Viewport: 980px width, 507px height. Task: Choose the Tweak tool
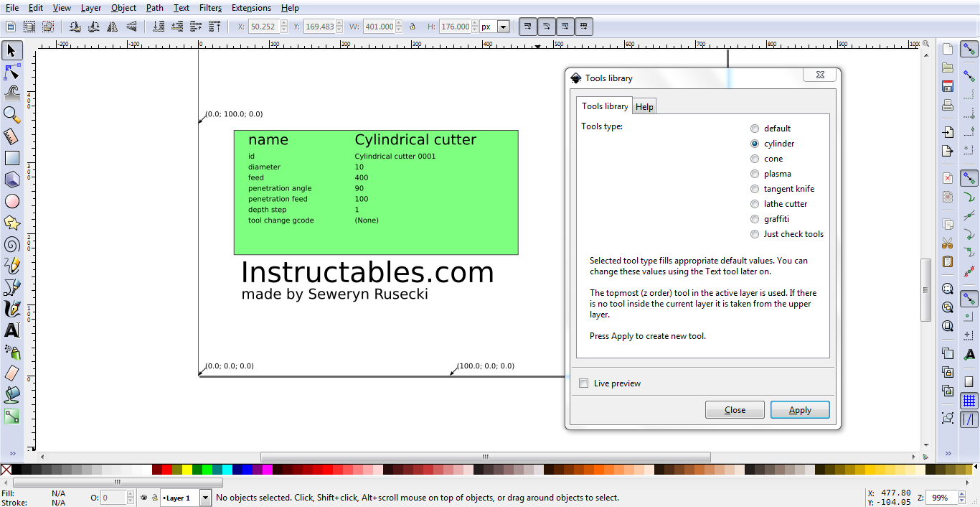click(11, 93)
